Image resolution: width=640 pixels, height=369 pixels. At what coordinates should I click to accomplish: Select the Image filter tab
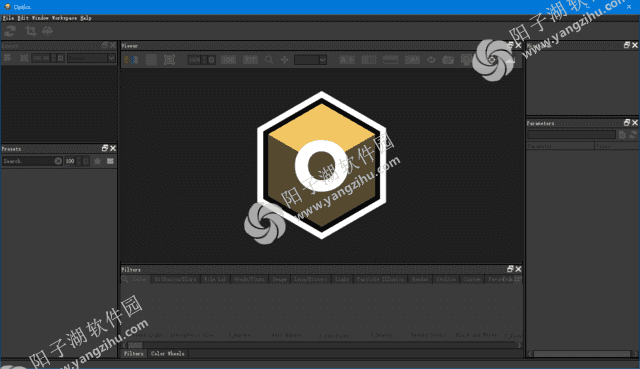coord(280,279)
